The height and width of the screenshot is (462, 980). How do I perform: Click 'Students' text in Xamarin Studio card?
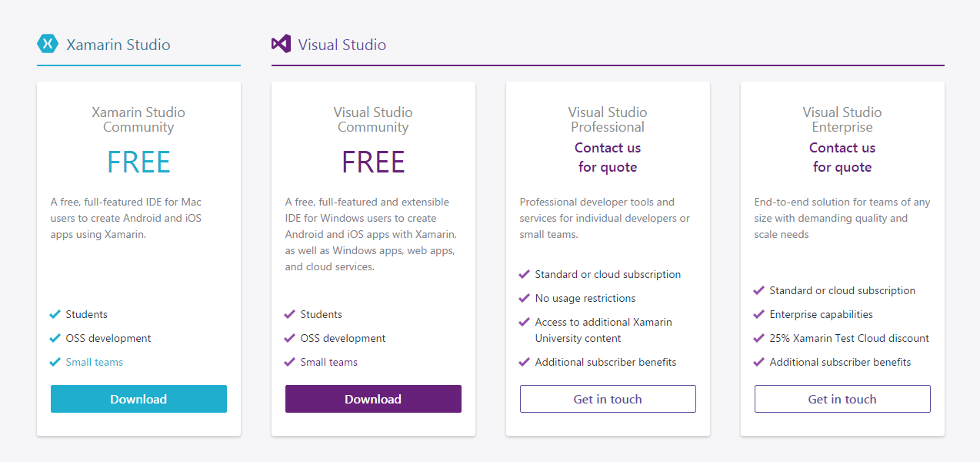[x=87, y=314]
